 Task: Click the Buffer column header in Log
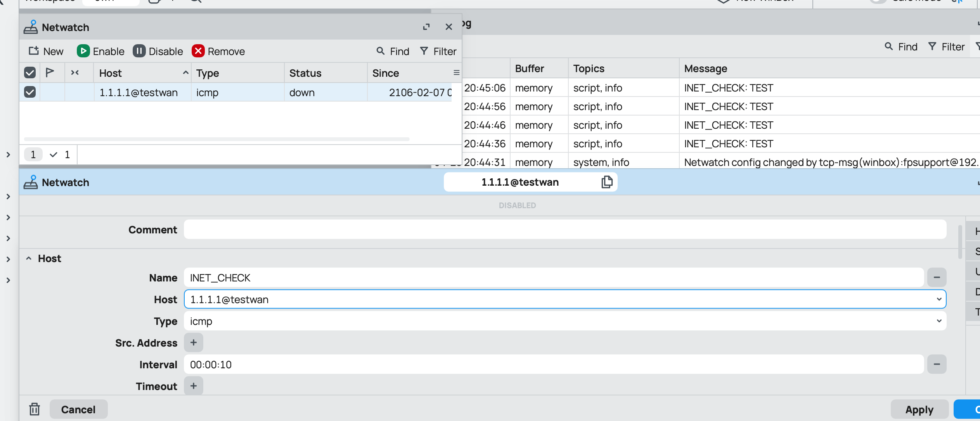539,68
